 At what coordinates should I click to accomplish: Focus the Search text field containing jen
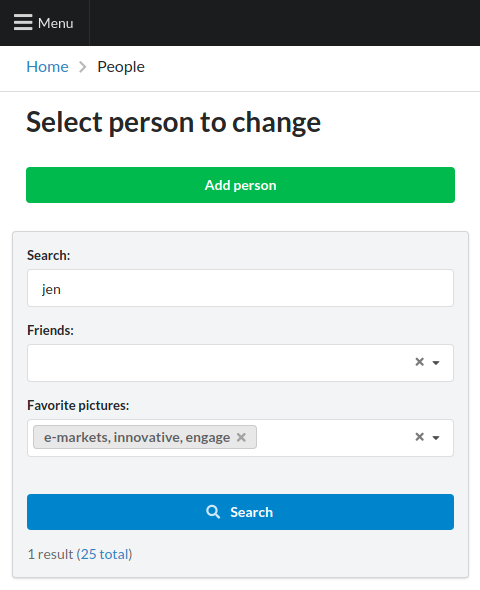pos(240,288)
